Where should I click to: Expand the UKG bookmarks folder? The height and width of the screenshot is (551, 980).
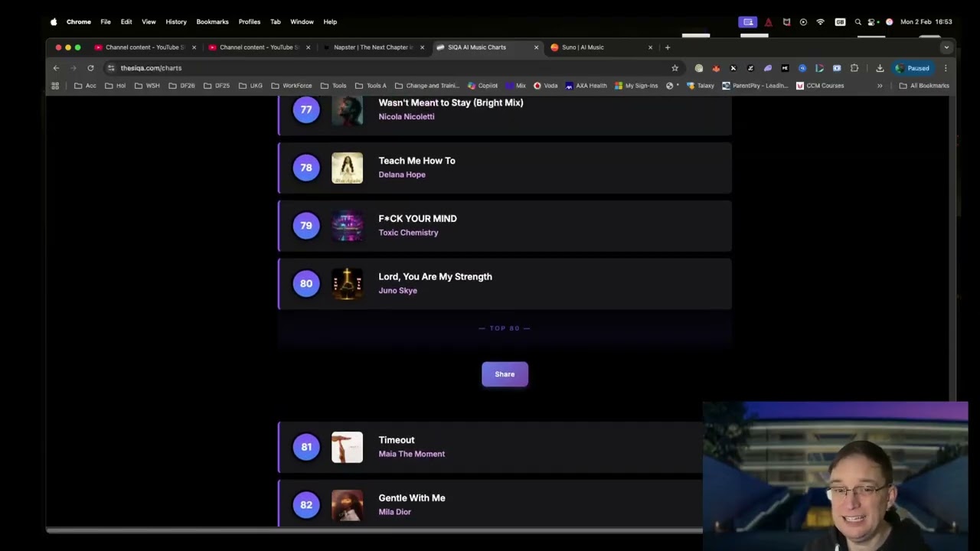coord(250,86)
